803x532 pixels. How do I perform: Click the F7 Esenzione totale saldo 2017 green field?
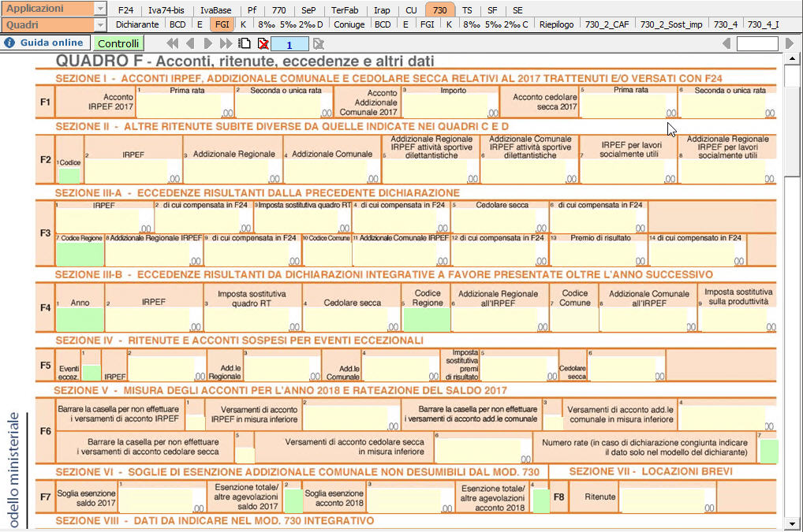293,500
